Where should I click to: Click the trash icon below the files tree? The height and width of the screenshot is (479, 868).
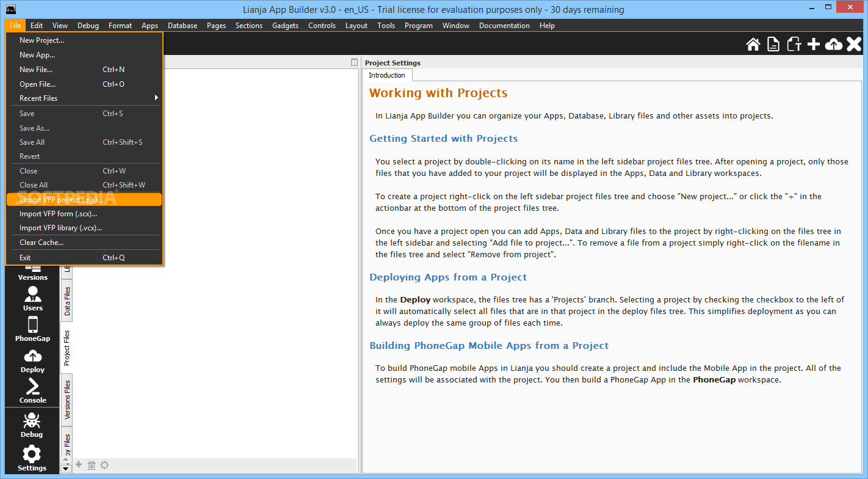(92, 466)
